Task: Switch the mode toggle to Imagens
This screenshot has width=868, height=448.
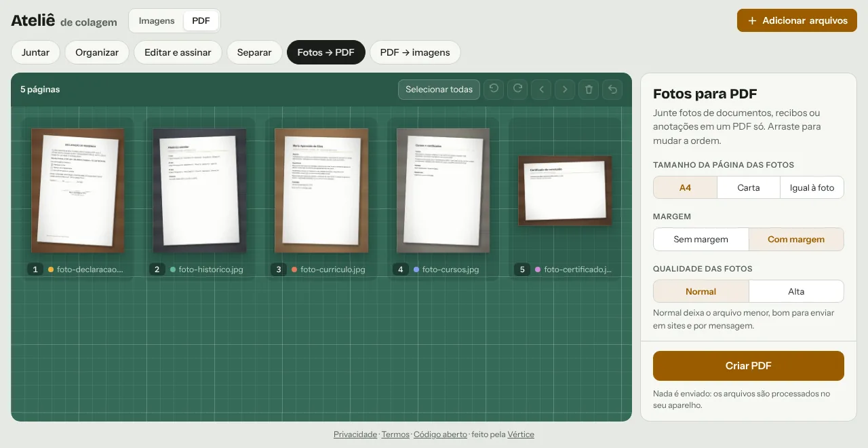Action: point(157,21)
